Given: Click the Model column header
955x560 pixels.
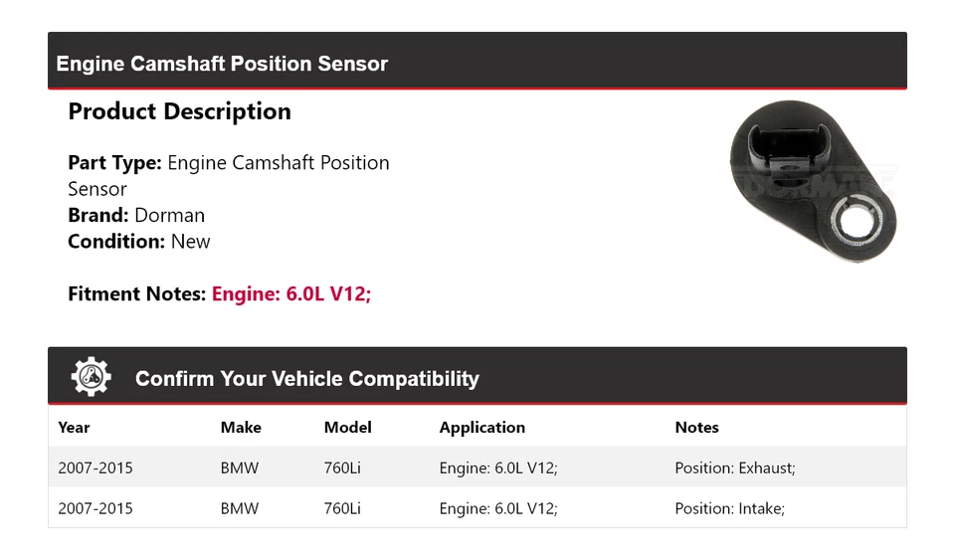Looking at the screenshot, I should [x=347, y=428].
